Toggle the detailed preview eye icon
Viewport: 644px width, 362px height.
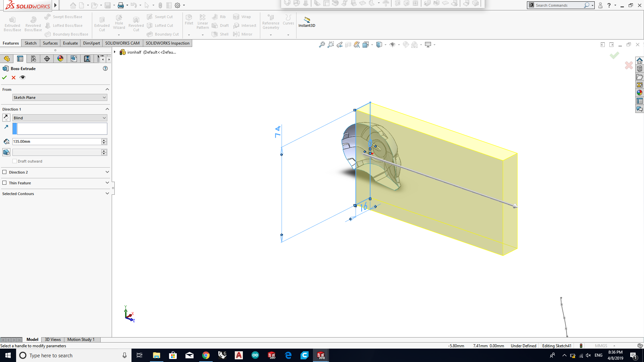[x=22, y=77]
